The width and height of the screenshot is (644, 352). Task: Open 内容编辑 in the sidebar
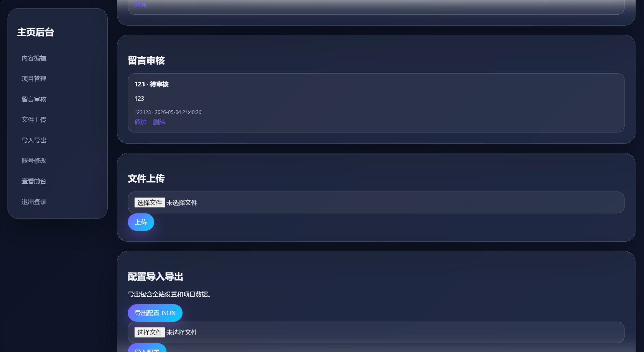coord(34,58)
